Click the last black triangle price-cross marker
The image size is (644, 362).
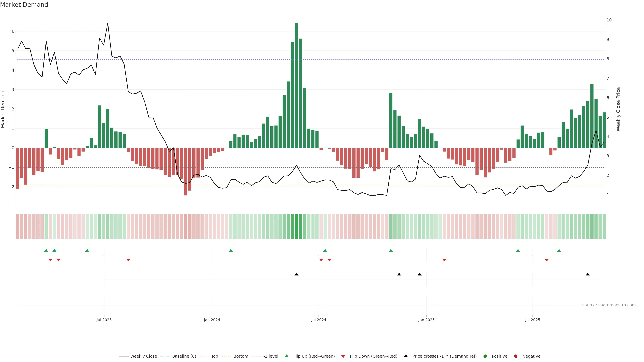point(588,274)
